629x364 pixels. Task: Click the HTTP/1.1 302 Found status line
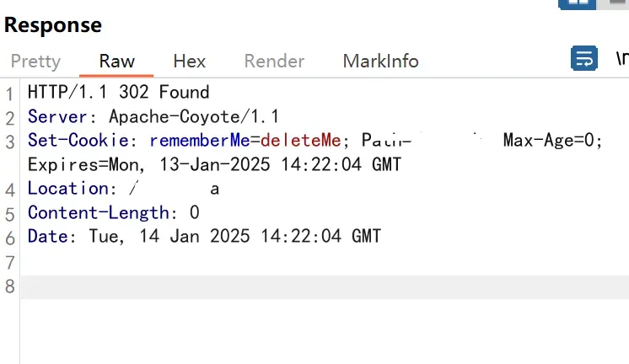click(118, 92)
